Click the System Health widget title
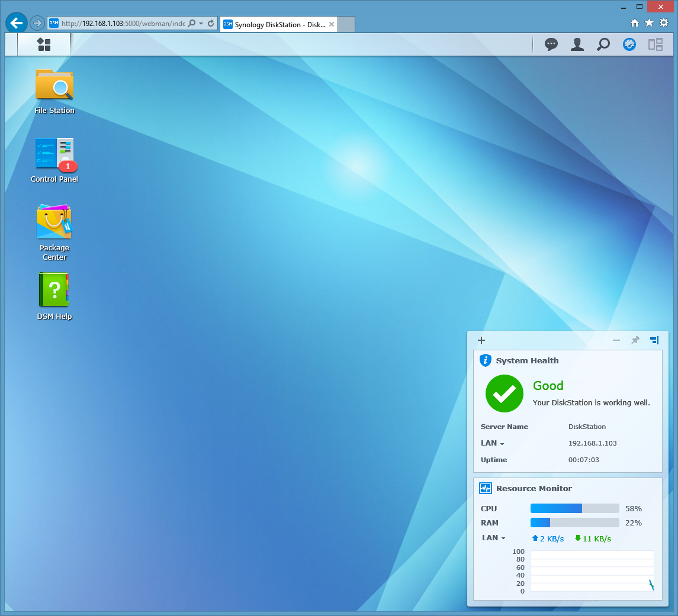 coord(527,361)
